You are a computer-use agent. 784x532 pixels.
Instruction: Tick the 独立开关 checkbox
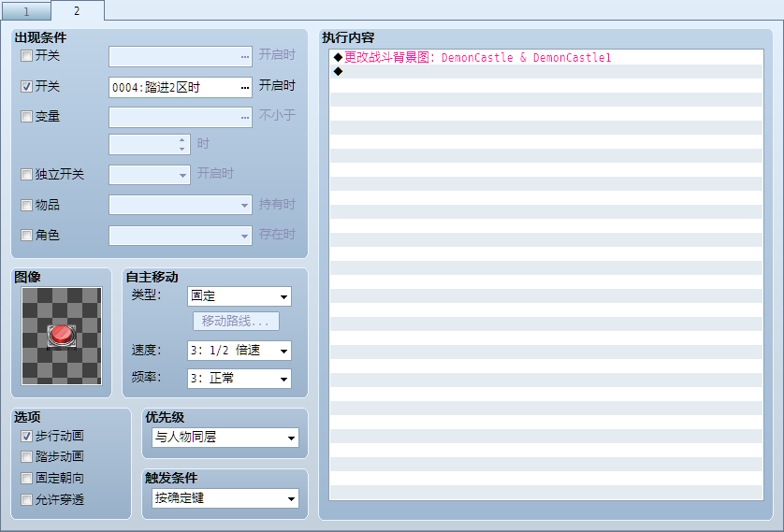click(26, 174)
